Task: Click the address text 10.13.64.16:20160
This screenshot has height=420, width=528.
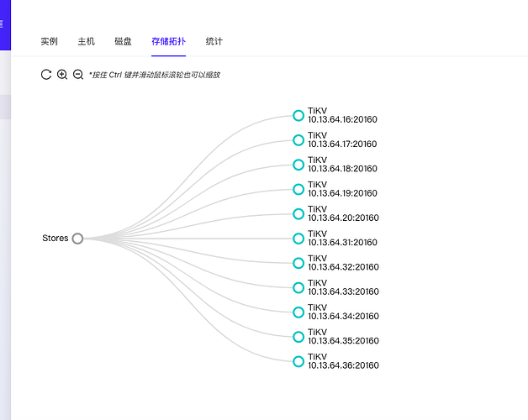Action: tap(342, 119)
